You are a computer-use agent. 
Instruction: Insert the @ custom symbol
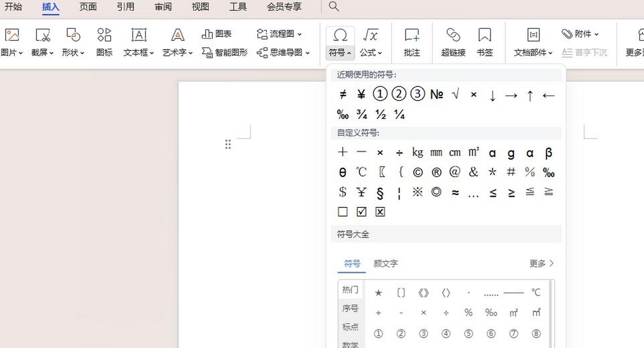click(x=455, y=172)
